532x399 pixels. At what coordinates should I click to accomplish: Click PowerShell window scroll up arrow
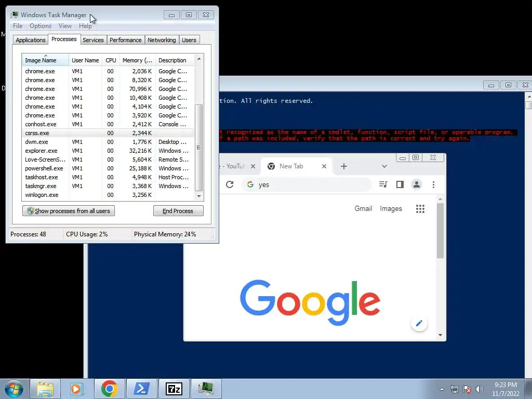[528, 97]
